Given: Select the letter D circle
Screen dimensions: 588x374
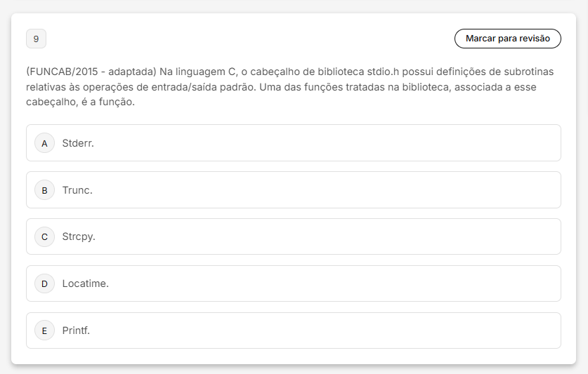Looking at the screenshot, I should (x=45, y=283).
